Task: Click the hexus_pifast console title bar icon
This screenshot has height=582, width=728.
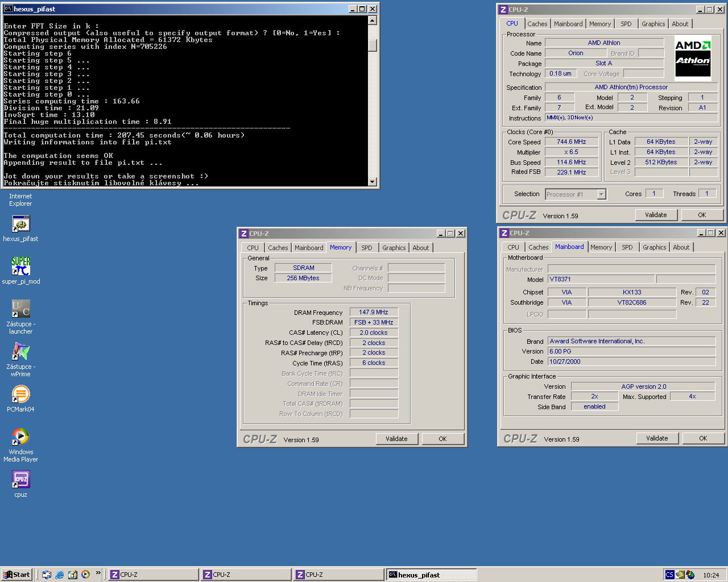Action: 8,9
